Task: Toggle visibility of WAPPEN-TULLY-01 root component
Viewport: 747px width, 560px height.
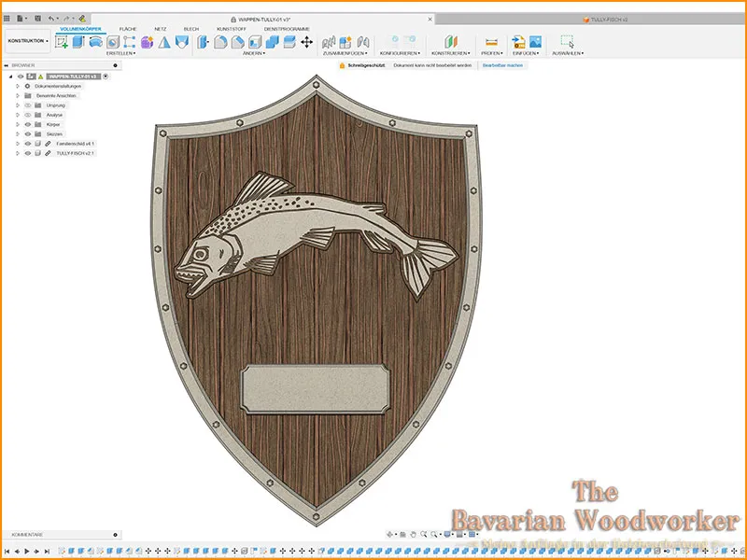Action: pyautogui.click(x=21, y=77)
